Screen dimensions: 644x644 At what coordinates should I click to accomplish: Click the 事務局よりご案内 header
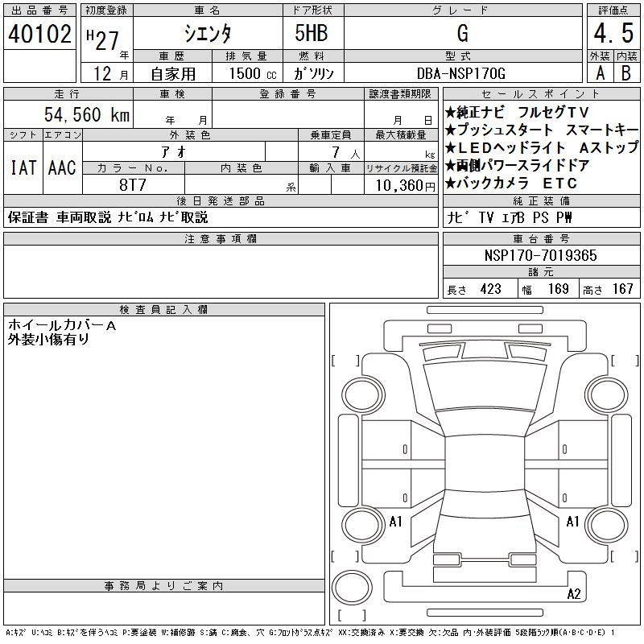tap(163, 586)
